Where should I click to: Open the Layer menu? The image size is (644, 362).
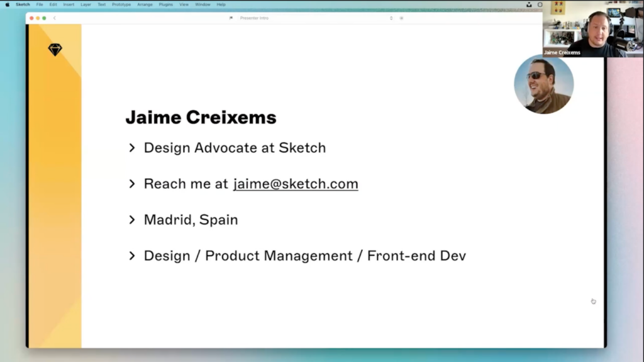86,4
